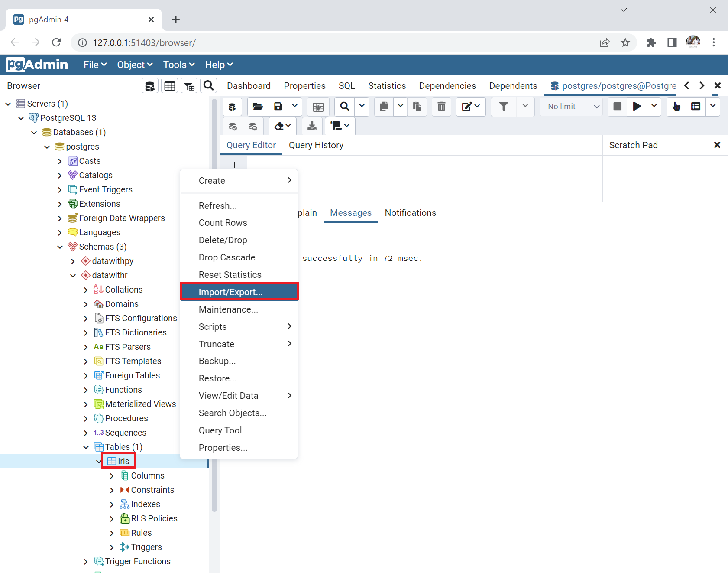Click the execute query play icon
This screenshot has height=573, width=728.
point(637,107)
